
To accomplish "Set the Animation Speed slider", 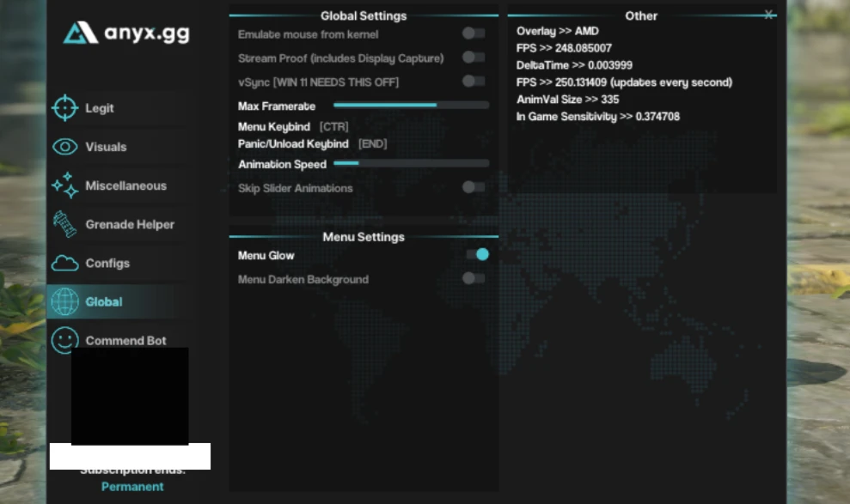I will (x=412, y=163).
